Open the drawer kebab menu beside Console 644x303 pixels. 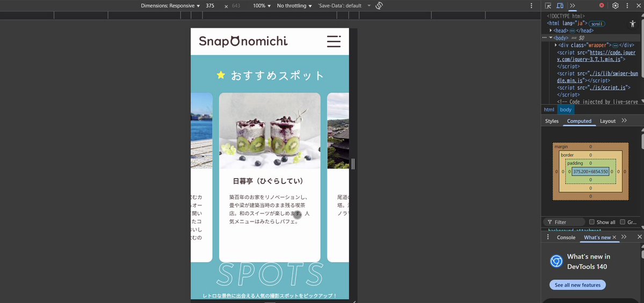[547, 238]
